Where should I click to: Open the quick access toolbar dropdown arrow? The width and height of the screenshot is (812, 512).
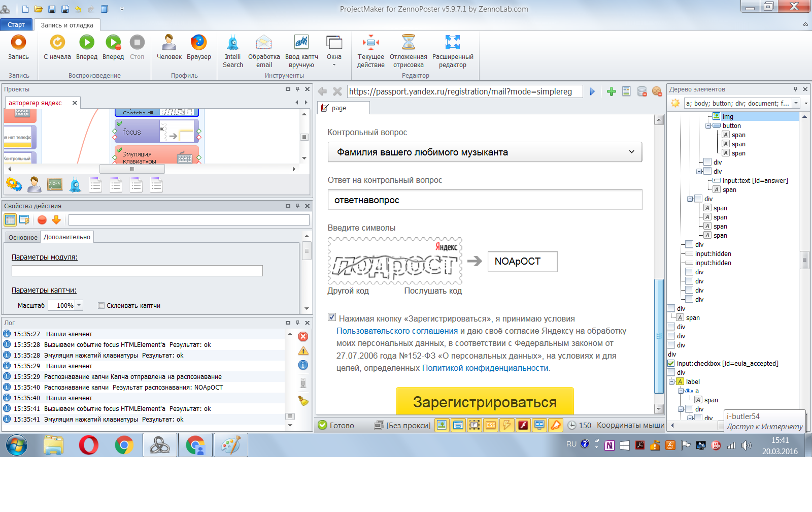point(122,9)
